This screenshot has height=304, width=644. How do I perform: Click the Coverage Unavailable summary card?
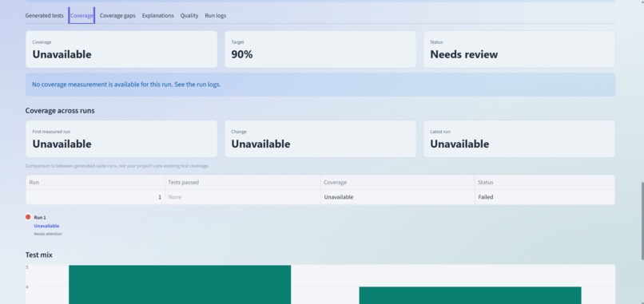coord(121,49)
